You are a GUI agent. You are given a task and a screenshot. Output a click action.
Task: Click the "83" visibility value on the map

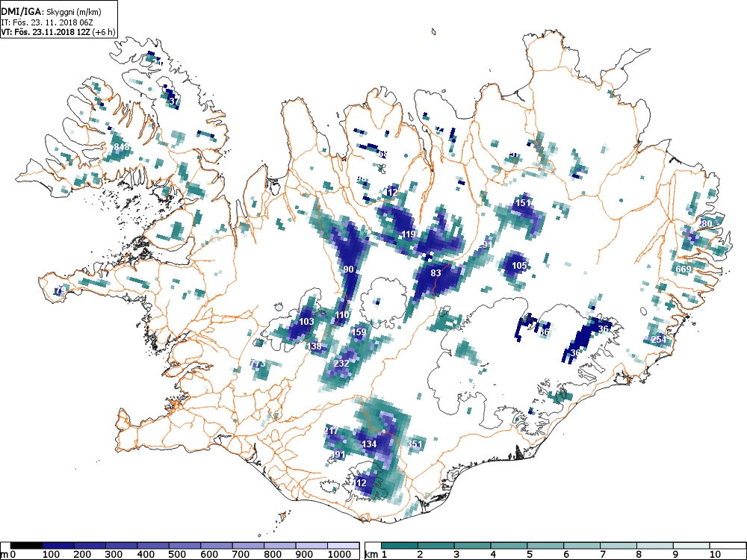pyautogui.click(x=436, y=273)
